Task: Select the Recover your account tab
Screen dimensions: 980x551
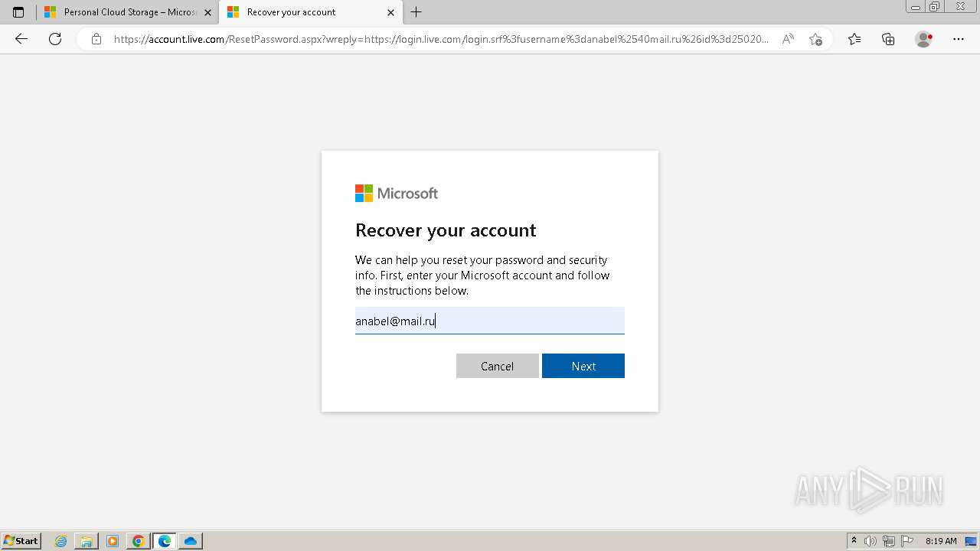Action: (310, 12)
